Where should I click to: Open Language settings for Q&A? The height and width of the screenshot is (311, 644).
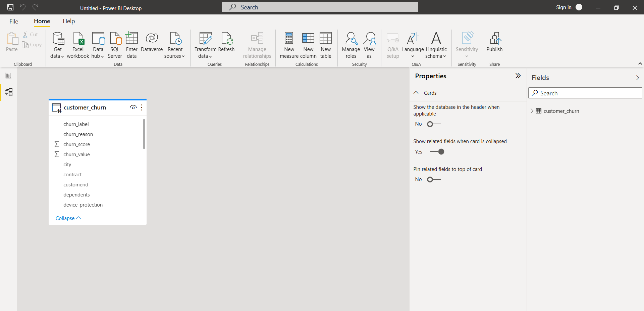(413, 45)
